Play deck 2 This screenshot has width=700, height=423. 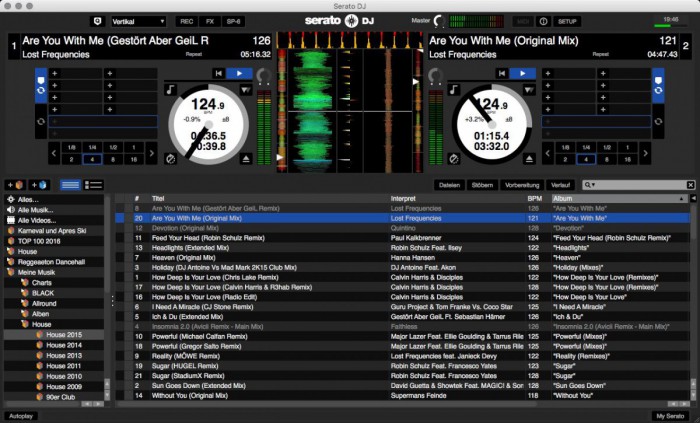pos(523,74)
